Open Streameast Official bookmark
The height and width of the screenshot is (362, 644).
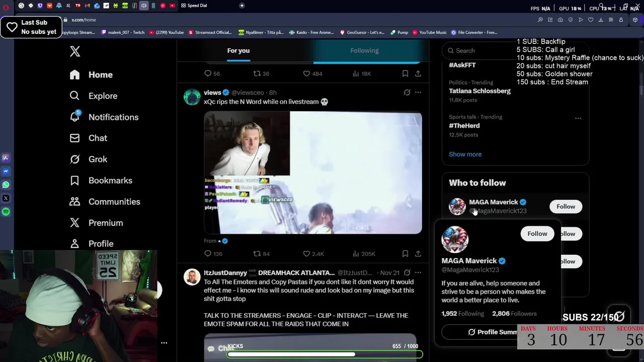pos(210,32)
